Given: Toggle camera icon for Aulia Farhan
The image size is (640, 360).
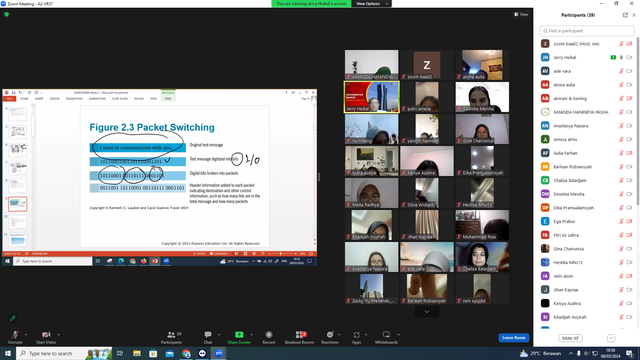Looking at the screenshot, I should click(x=629, y=153).
